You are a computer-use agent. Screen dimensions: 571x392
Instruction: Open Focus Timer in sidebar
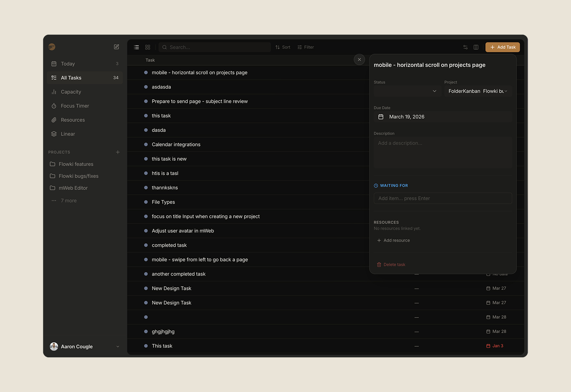[x=75, y=106]
